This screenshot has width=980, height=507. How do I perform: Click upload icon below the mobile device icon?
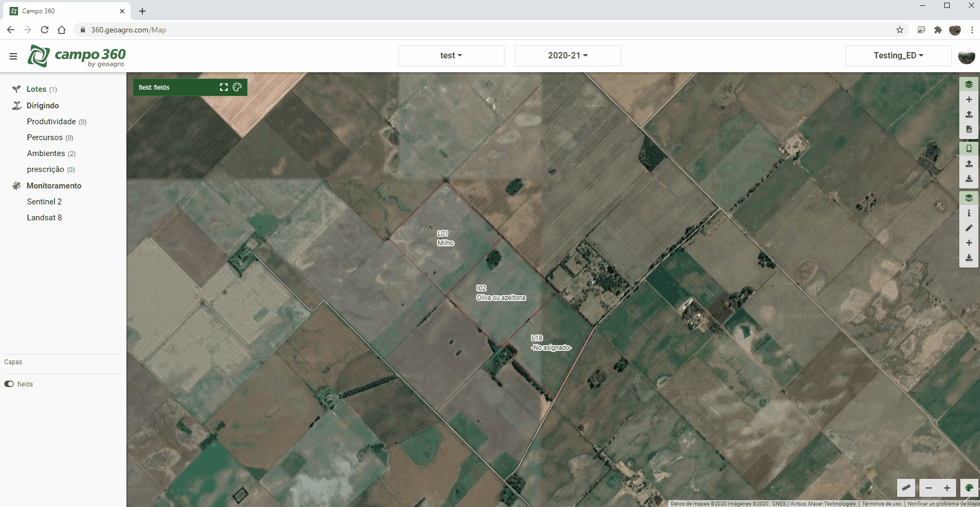pos(969,164)
